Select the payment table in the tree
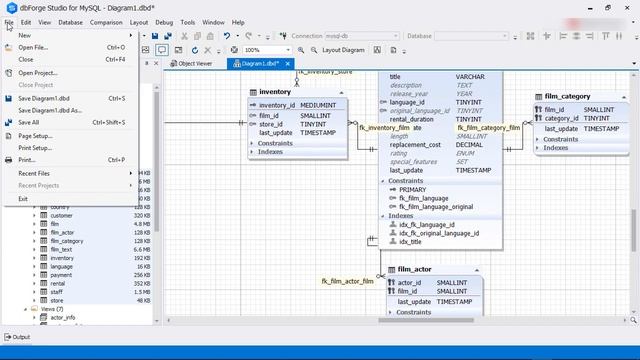Screen dimensions: 640x360 pyautogui.click(x=61, y=275)
